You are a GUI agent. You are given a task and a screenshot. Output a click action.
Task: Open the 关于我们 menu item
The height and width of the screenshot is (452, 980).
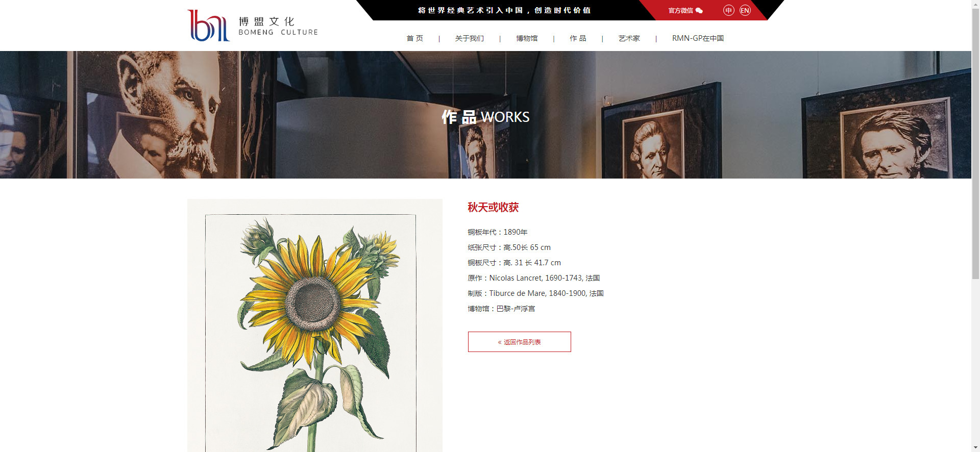pyautogui.click(x=469, y=38)
